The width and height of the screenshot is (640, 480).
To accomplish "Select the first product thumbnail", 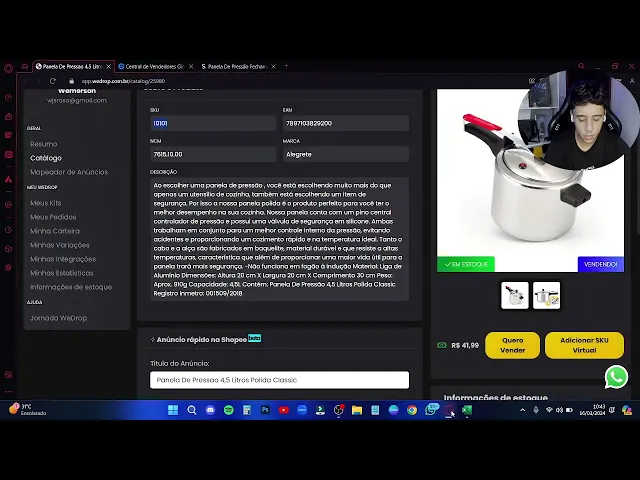I will (x=515, y=296).
